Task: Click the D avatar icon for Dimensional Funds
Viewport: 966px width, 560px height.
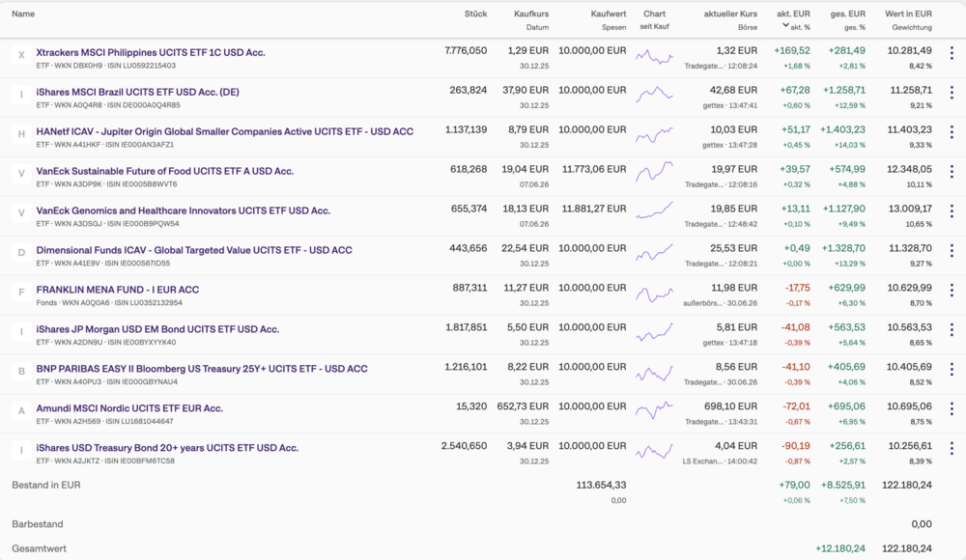Action: 21,253
